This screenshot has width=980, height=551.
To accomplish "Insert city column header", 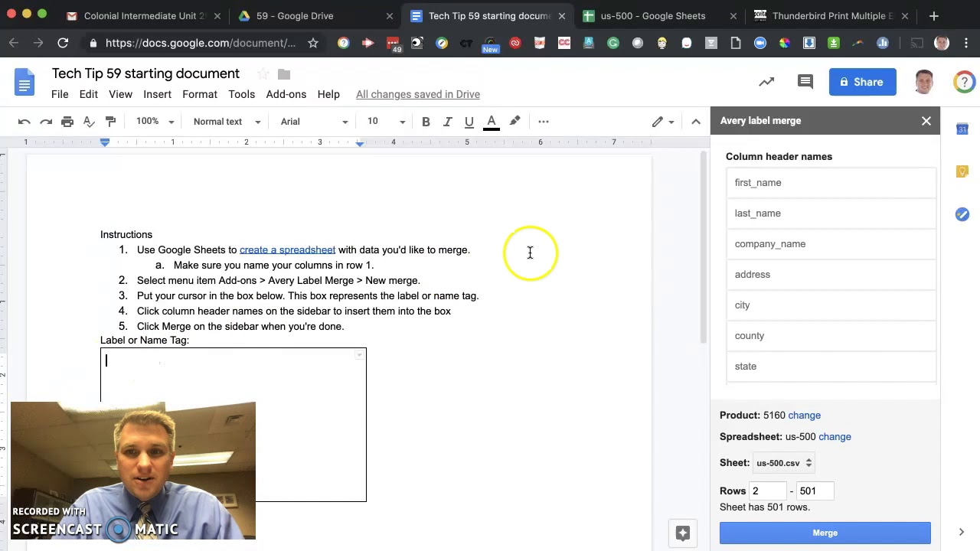I will (x=831, y=305).
